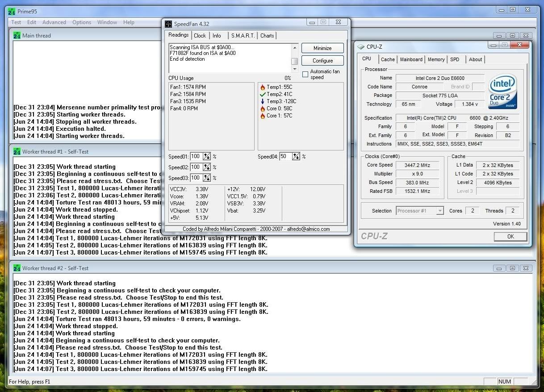Click the Vcore 1.38V reading in SpeedFan
Screen dimensions: 544x392
pos(189,196)
